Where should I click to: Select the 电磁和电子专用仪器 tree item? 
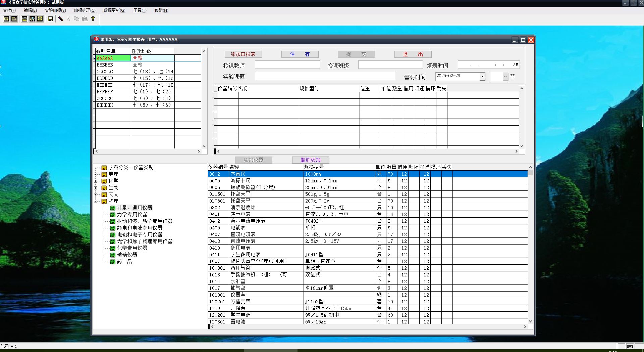coord(140,234)
